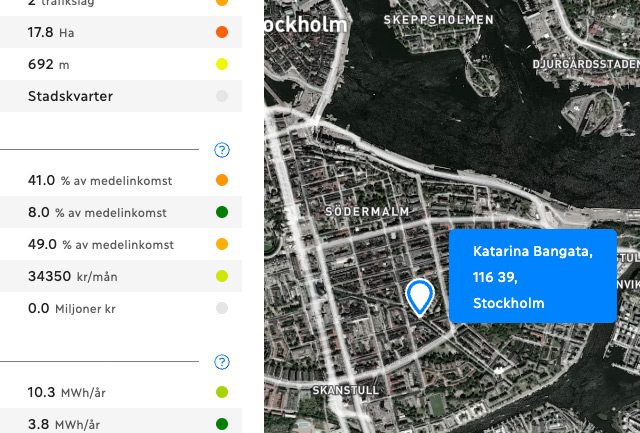Click green dot for 8.0 % av medelinkomst

222,212
